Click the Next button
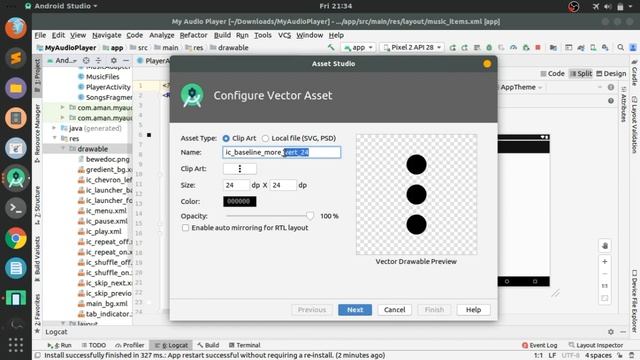This screenshot has width=640, height=360. 355,310
